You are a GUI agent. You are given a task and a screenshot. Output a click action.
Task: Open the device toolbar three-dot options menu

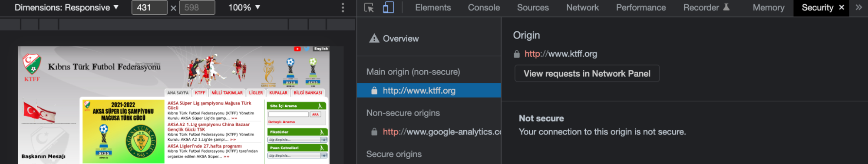343,7
